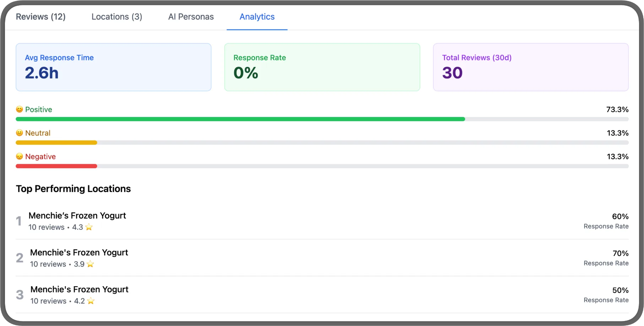Click the 70% response rate value

(621, 253)
